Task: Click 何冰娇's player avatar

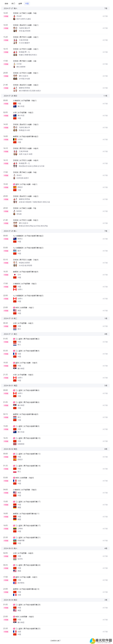Action: point(15,16)
